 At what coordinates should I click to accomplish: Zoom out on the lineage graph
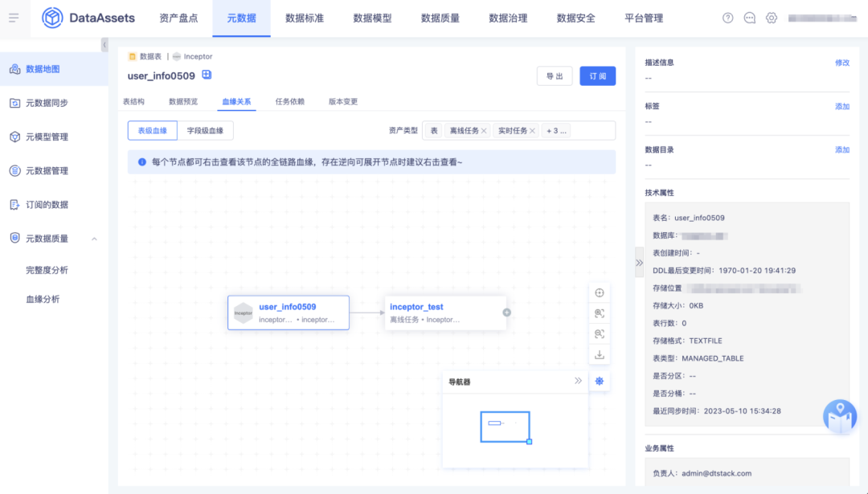point(599,333)
